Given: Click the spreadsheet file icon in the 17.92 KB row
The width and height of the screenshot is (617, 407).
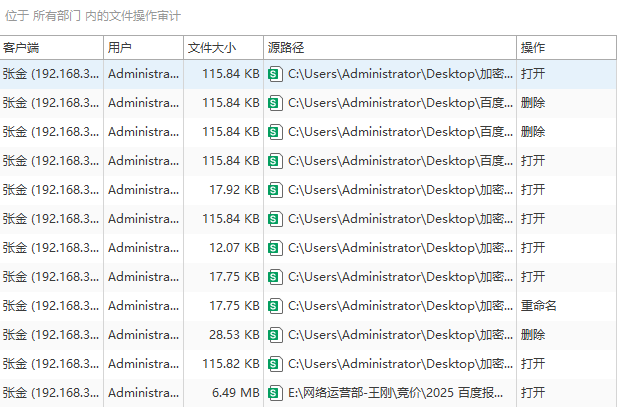Looking at the screenshot, I should coord(275,189).
